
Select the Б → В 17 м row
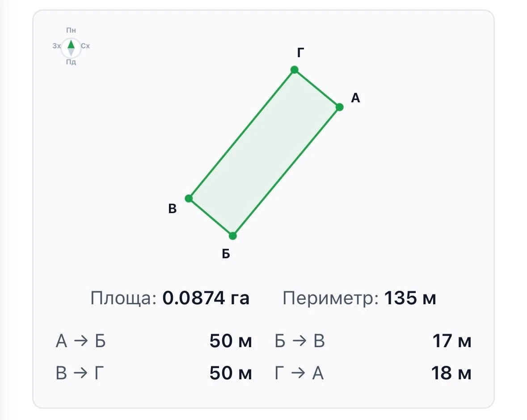coord(373,341)
